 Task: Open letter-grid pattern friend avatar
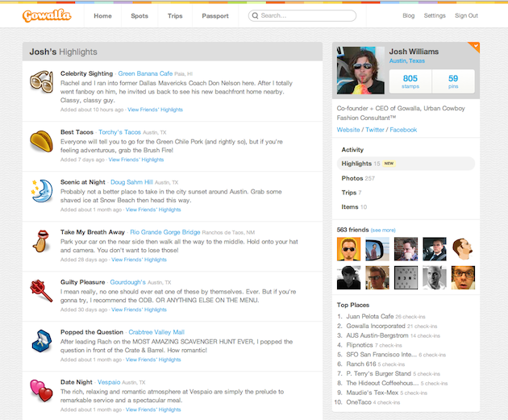tap(406, 277)
